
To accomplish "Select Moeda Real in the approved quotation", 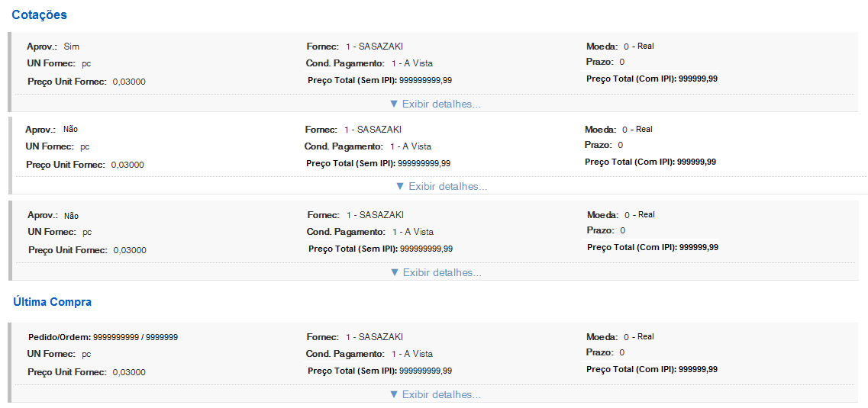I will (638, 47).
